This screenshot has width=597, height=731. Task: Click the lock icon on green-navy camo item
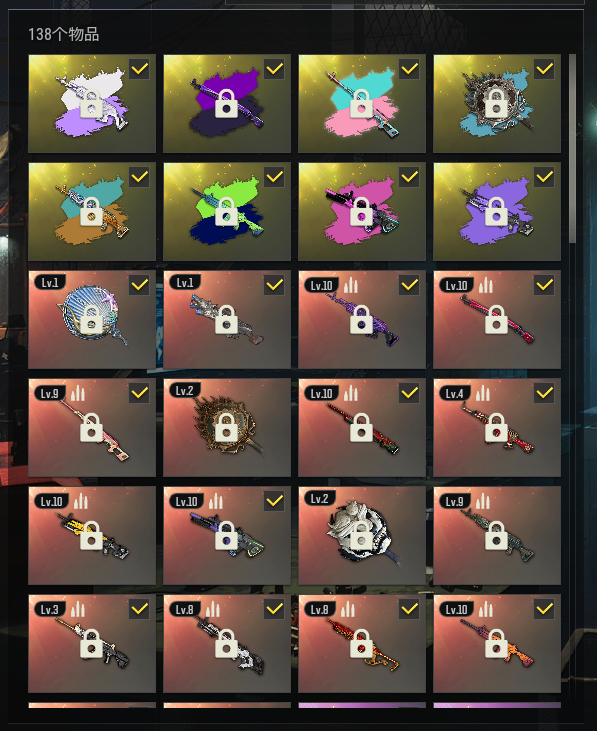(226, 212)
